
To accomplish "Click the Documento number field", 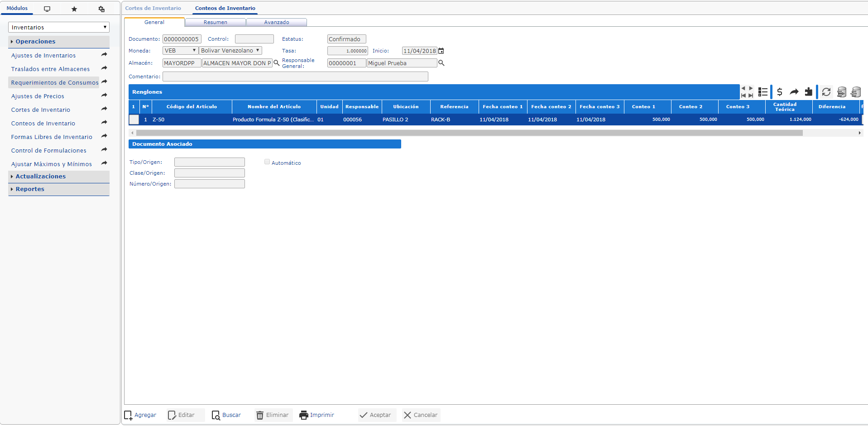I will point(182,39).
